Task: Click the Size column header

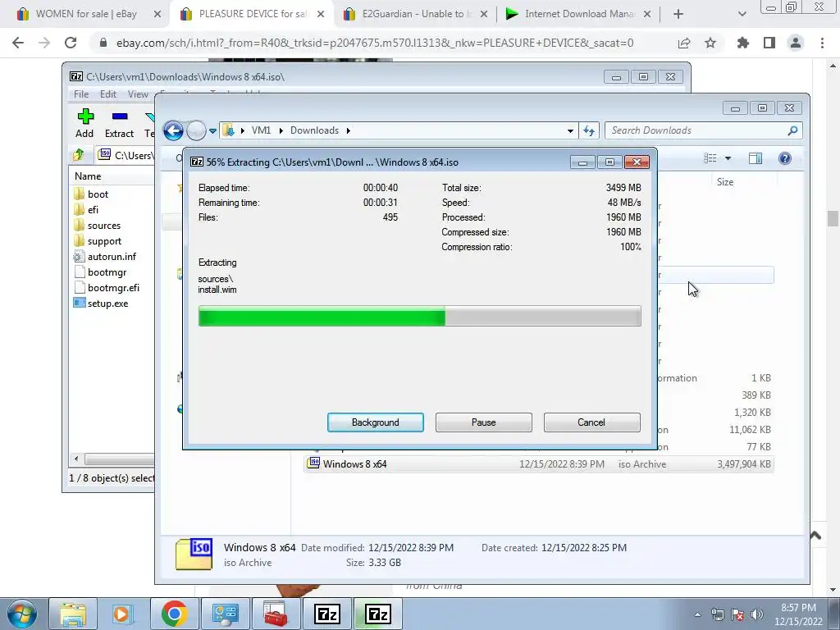Action: coord(725,181)
